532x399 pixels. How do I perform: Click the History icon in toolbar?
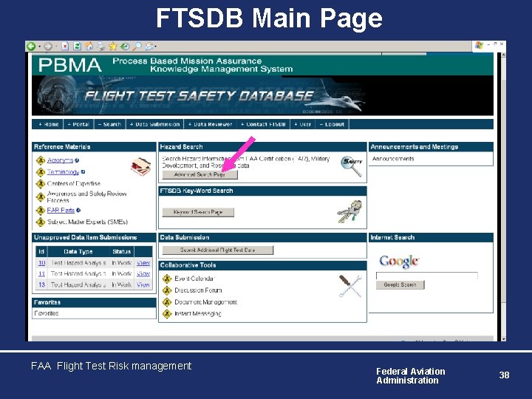125,46
